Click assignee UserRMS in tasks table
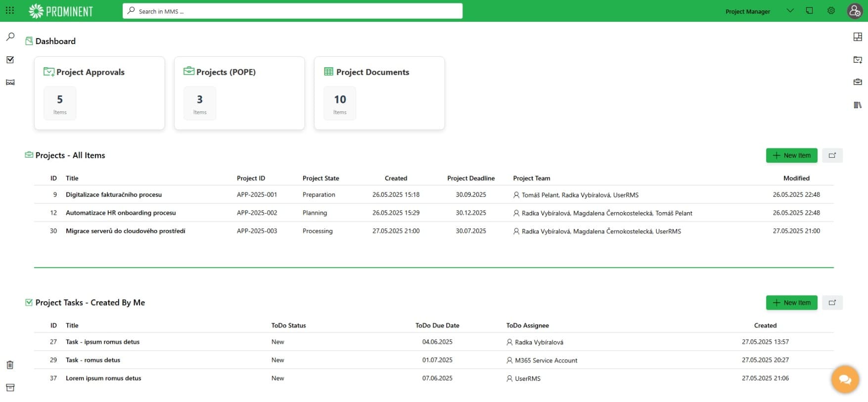Viewport: 868px width, 402px height. [527, 379]
